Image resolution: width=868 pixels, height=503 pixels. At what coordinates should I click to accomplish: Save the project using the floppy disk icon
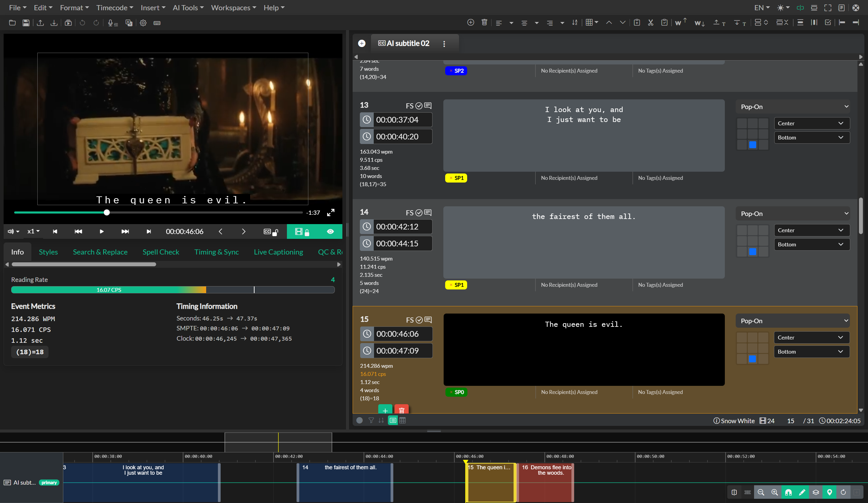[26, 23]
